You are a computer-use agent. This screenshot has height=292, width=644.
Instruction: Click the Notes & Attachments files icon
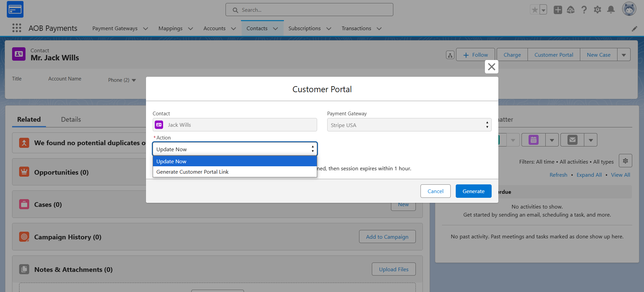point(24,269)
